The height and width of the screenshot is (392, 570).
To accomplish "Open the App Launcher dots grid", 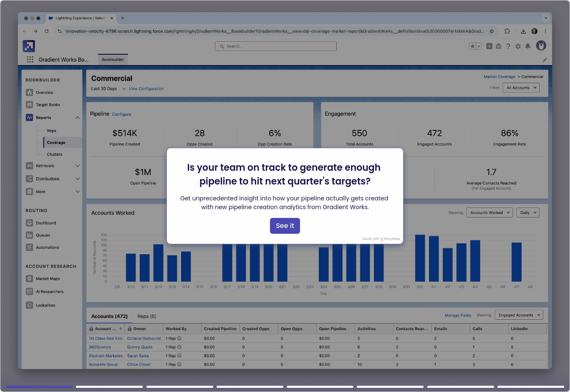I will (30, 60).
